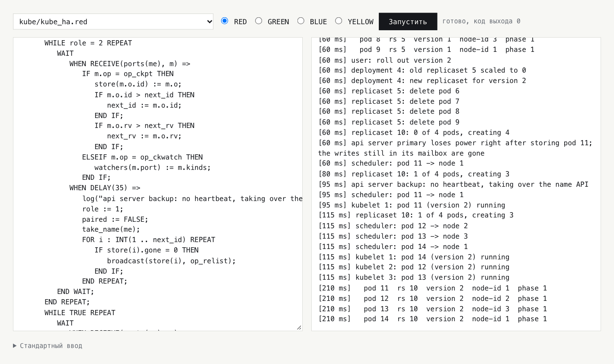
Task: Click the Запустить run button
Action: 408,22
